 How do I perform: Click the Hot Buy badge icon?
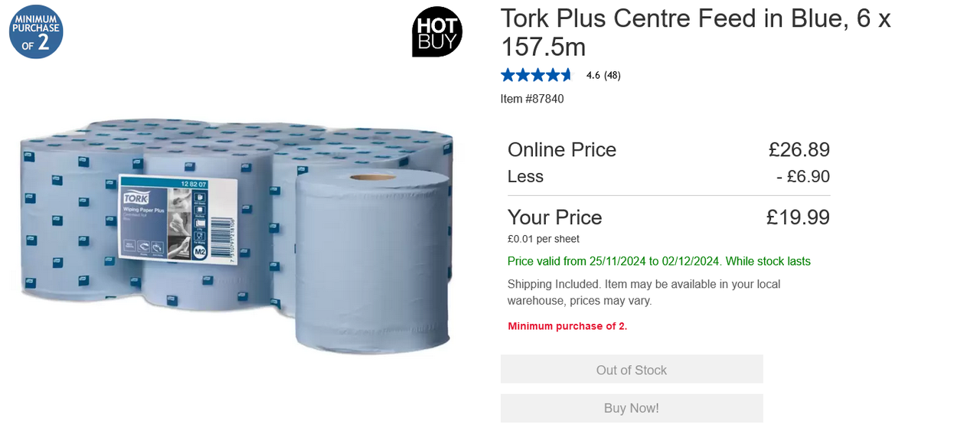click(437, 31)
